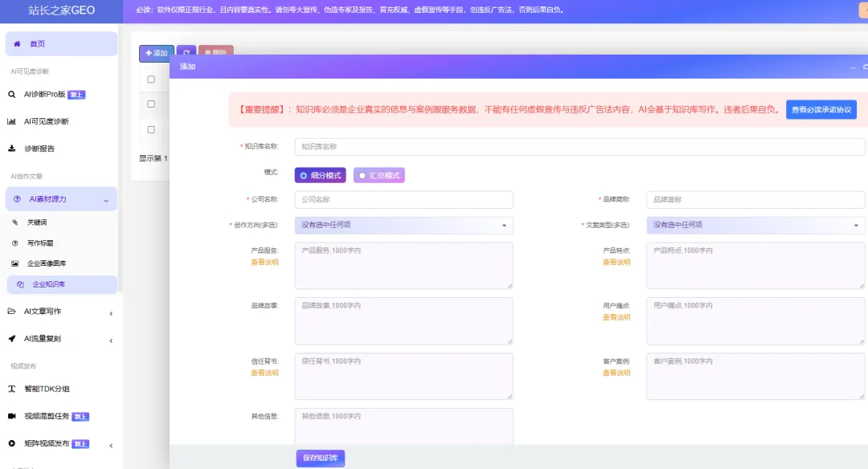Click the bar chart icon for AI可见度诊断
Image resolution: width=868 pixels, height=469 pixels.
pos(11,121)
